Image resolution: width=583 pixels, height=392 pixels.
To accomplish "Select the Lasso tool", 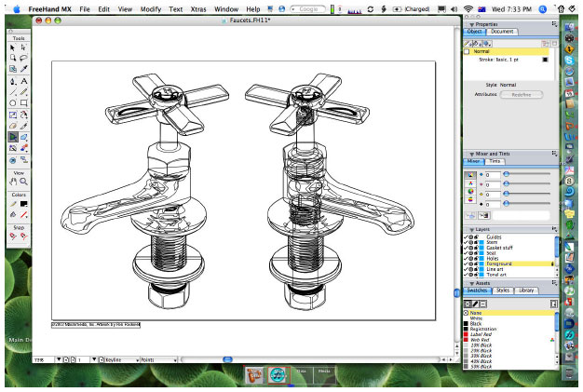I will (24, 58).
